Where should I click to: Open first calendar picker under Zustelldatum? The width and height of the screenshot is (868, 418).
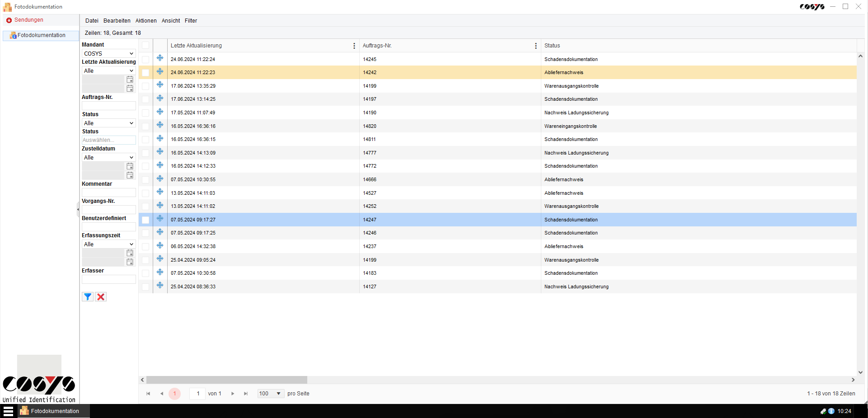(x=130, y=166)
